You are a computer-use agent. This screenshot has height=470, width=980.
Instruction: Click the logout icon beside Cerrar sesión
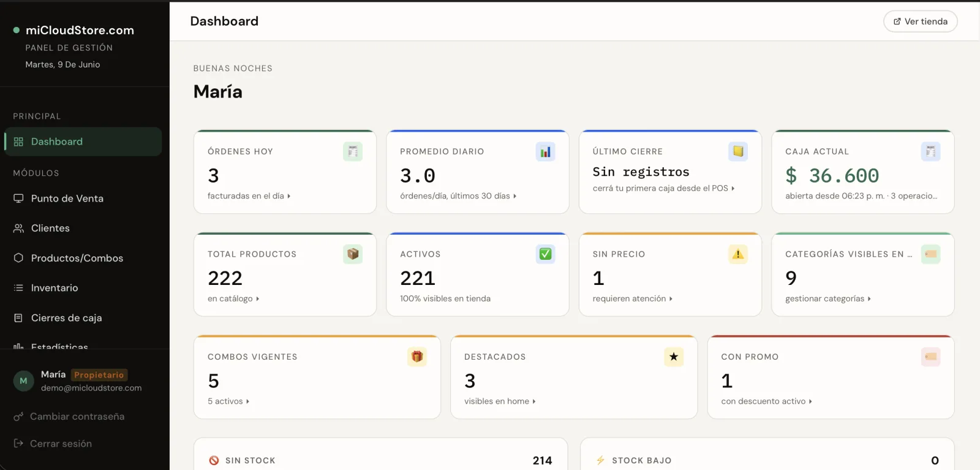[x=18, y=444]
